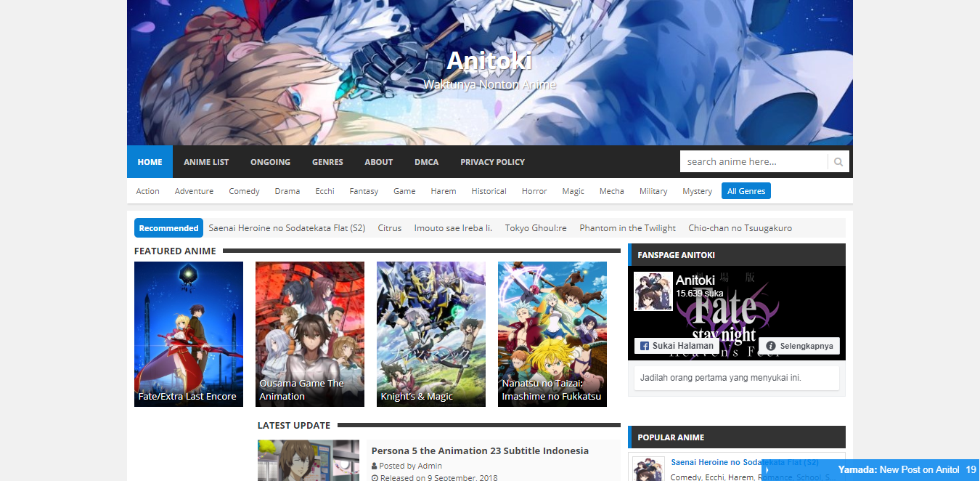980x481 pixels.
Task: Select the Magic genre
Action: click(573, 191)
